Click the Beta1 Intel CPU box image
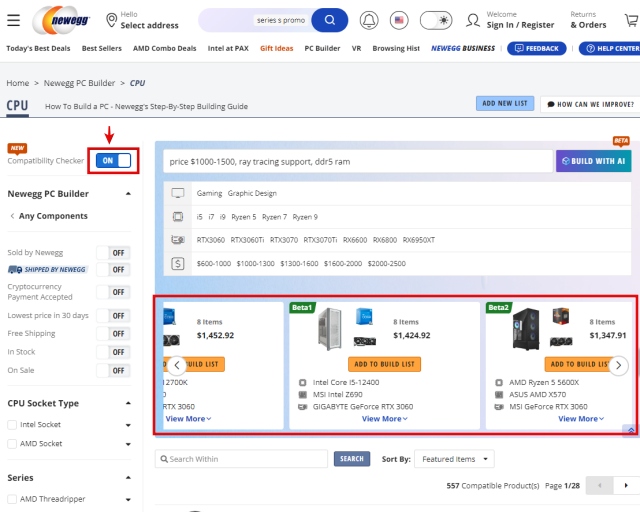Screen dimensions: 640x512 (x=364, y=317)
